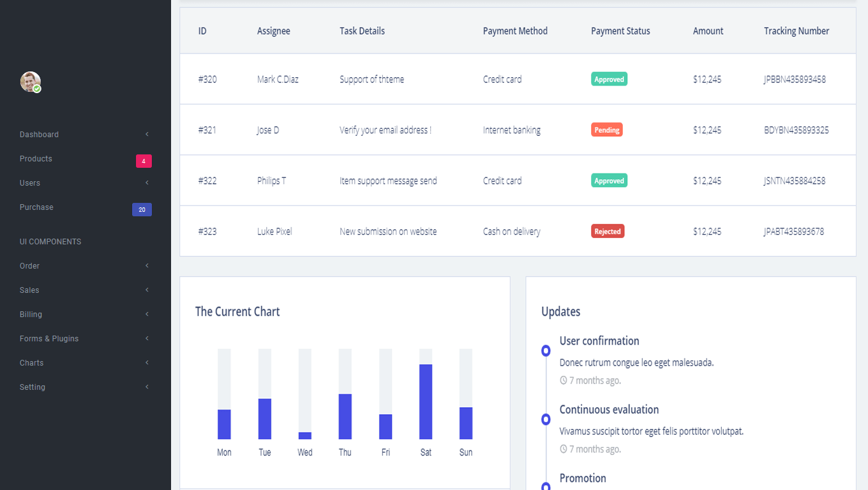Click the clock icon under Continuous evaluation
The image size is (868, 490).
[x=564, y=449]
